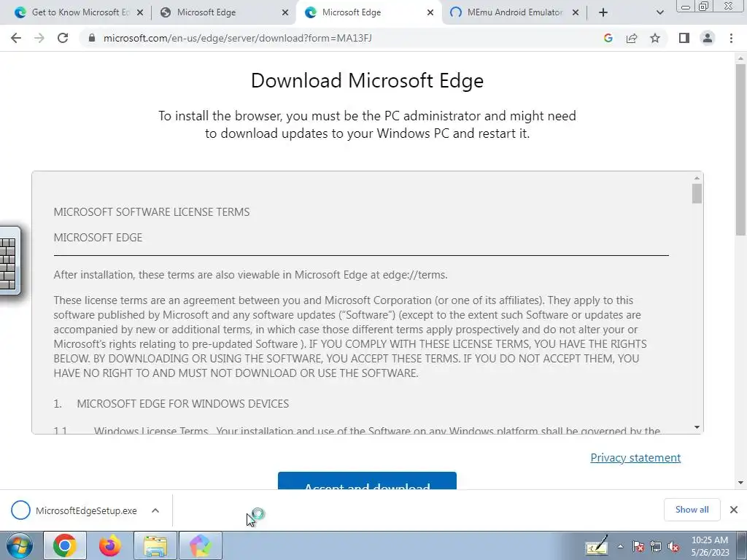Open the browser side panel
Viewport: 747px width, 560px height.
pos(684,38)
